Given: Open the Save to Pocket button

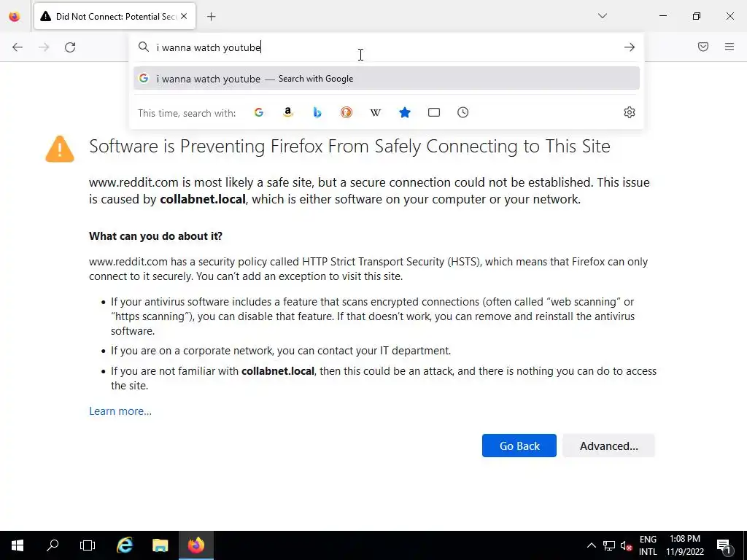Looking at the screenshot, I should click(x=703, y=47).
